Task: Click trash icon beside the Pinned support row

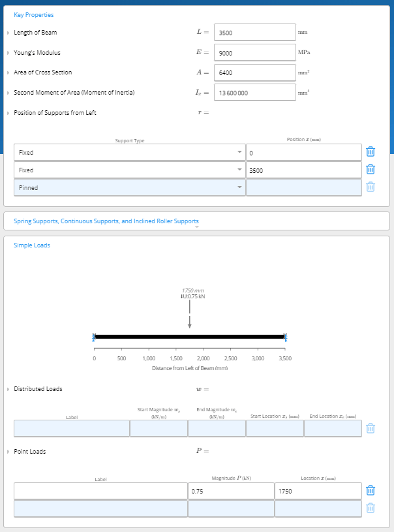Action: coord(370,187)
